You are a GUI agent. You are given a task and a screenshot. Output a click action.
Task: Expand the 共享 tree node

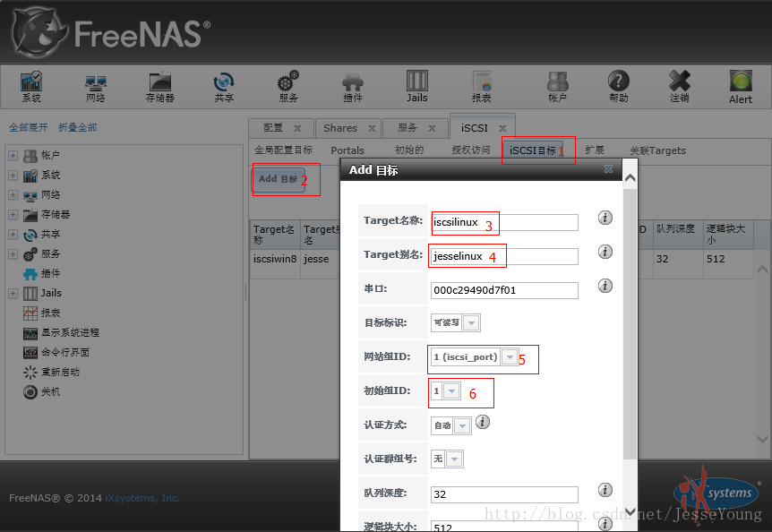(13, 235)
